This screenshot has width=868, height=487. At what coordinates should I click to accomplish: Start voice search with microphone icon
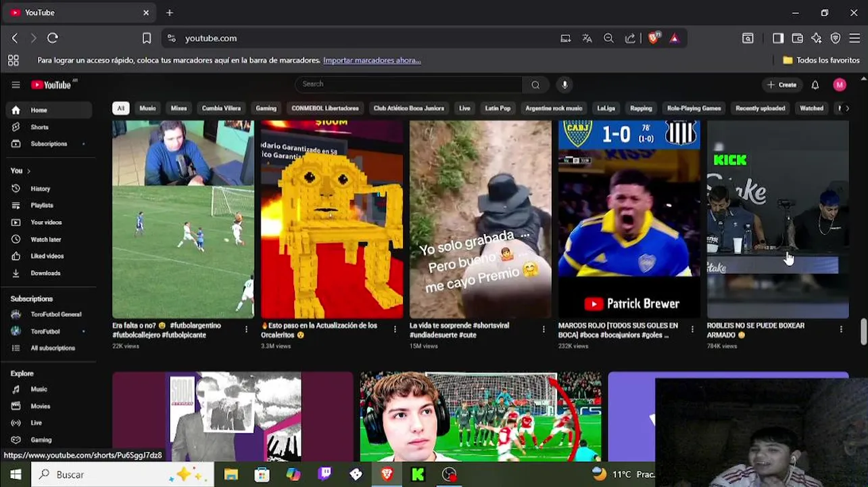[x=564, y=85]
